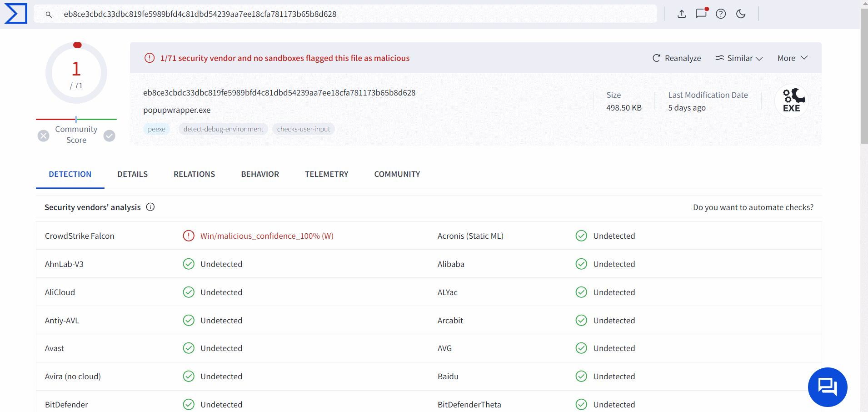Click the search hash input field
The height and width of the screenshot is (412, 868).
(345, 14)
